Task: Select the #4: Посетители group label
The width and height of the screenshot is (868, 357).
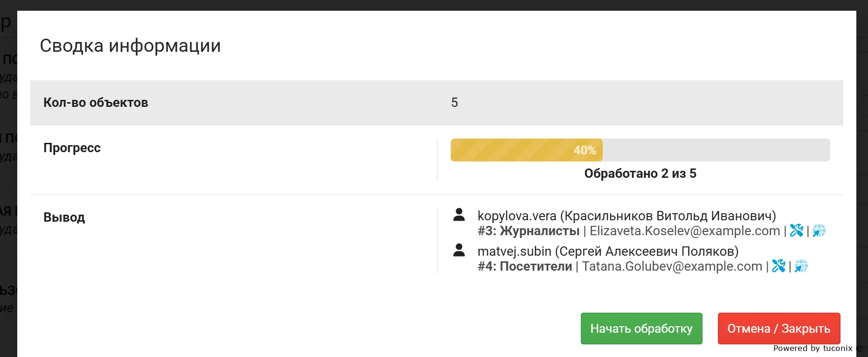Action: click(524, 266)
